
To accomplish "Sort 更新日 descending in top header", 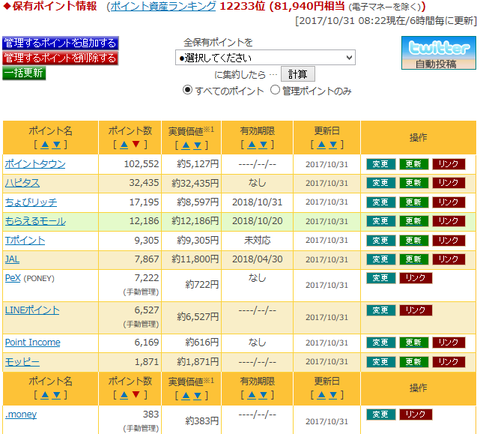I will tap(333, 145).
